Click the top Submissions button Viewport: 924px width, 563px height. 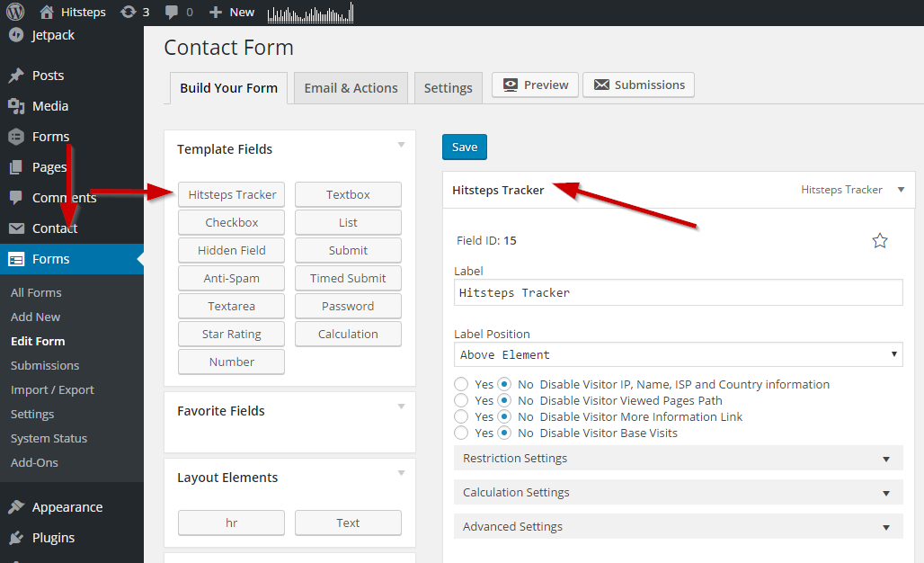pyautogui.click(x=639, y=85)
